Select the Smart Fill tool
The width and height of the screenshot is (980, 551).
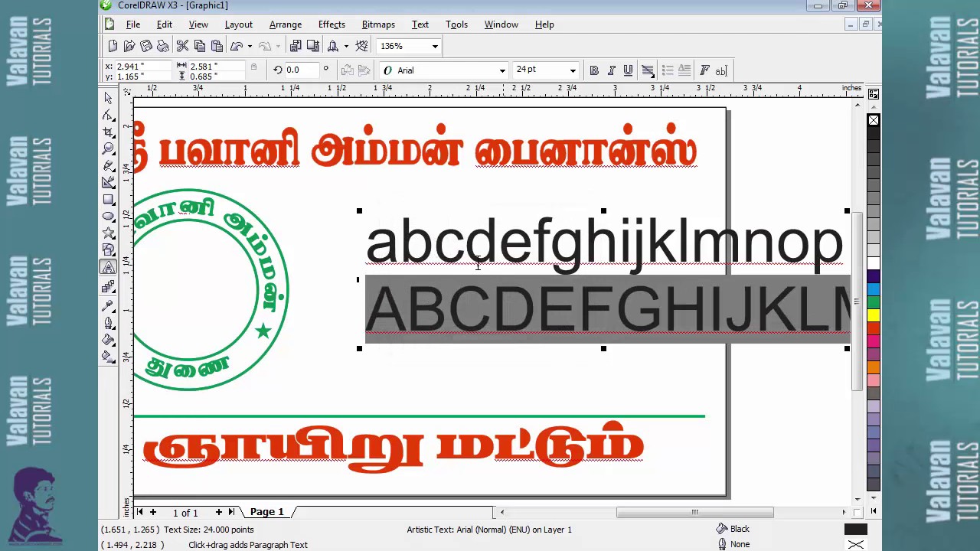click(108, 182)
